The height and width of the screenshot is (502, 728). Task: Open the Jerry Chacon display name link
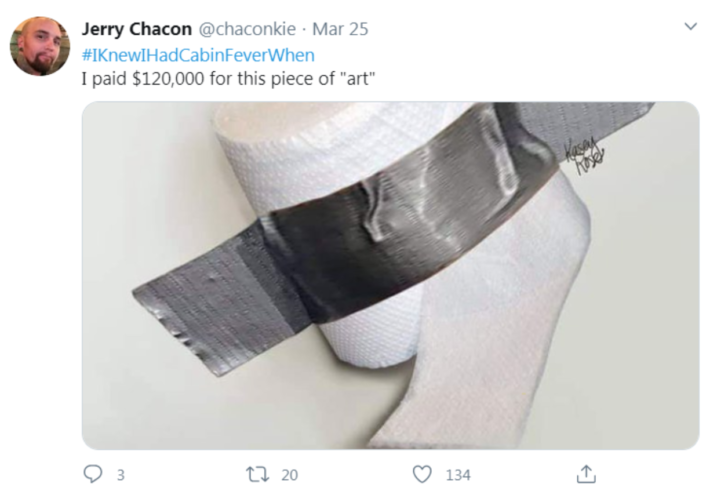[137, 29]
